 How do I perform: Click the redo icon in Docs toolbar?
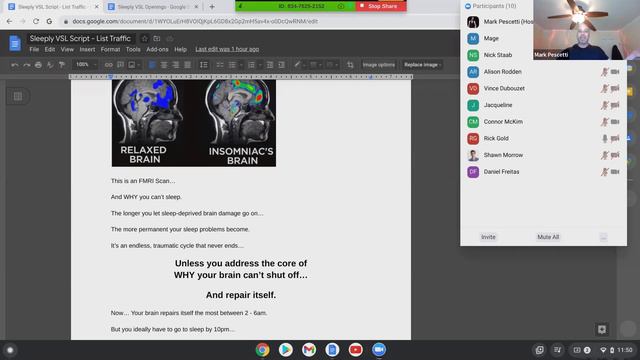[27, 64]
